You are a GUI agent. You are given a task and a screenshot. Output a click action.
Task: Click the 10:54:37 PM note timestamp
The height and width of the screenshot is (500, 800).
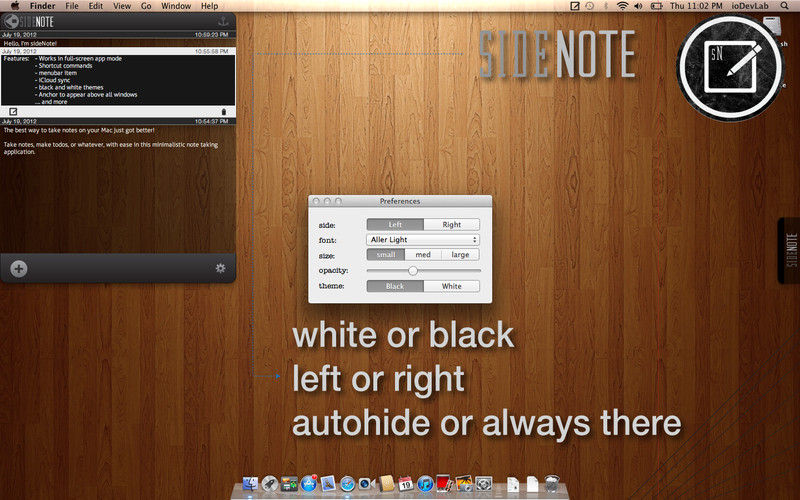point(211,121)
